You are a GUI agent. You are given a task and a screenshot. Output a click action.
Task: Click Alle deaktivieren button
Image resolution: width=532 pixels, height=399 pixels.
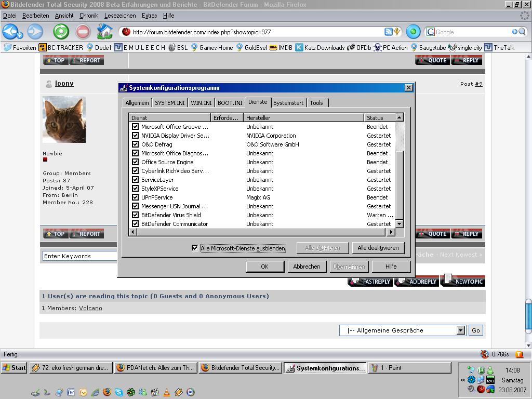[378, 248]
